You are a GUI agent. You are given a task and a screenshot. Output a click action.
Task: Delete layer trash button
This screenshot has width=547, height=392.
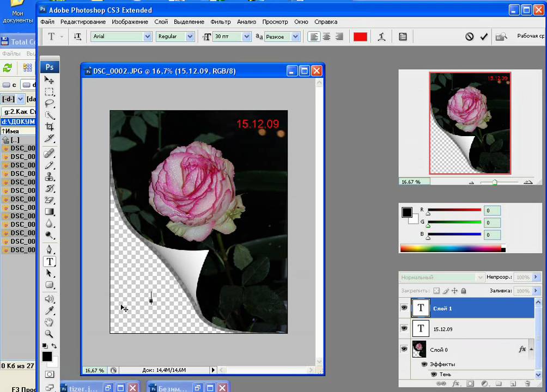pos(527,383)
